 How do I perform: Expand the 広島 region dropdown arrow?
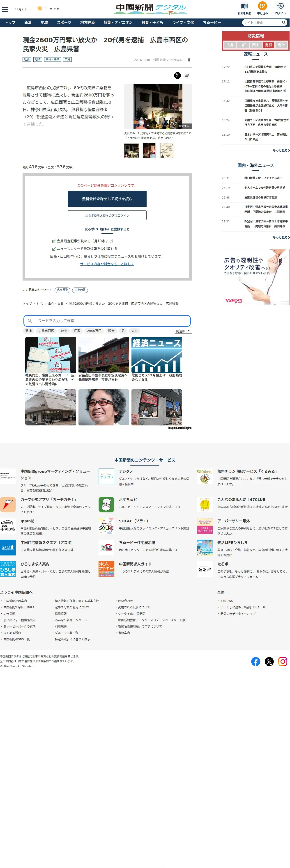click(51, 9)
